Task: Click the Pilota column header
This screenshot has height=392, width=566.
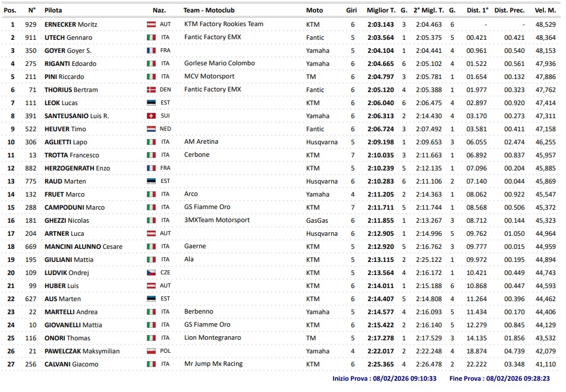Action: (x=53, y=10)
